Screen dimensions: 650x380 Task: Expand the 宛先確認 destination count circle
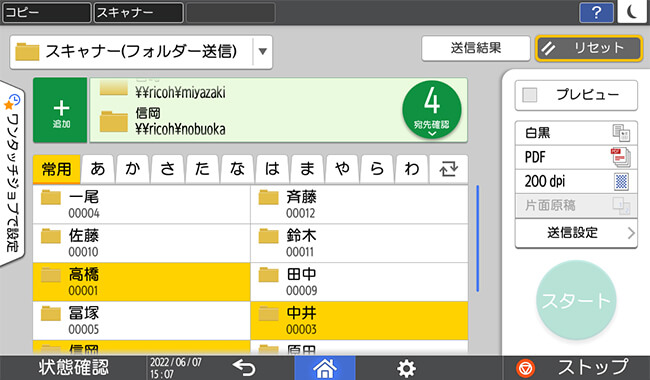click(432, 110)
